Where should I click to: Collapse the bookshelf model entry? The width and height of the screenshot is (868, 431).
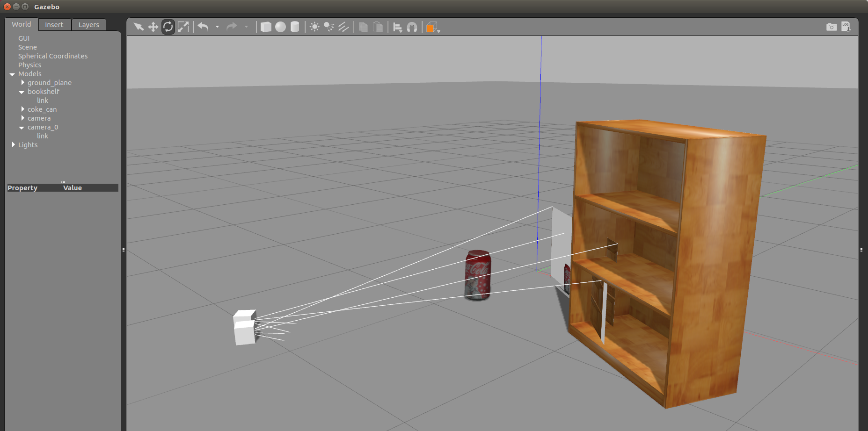(21, 92)
